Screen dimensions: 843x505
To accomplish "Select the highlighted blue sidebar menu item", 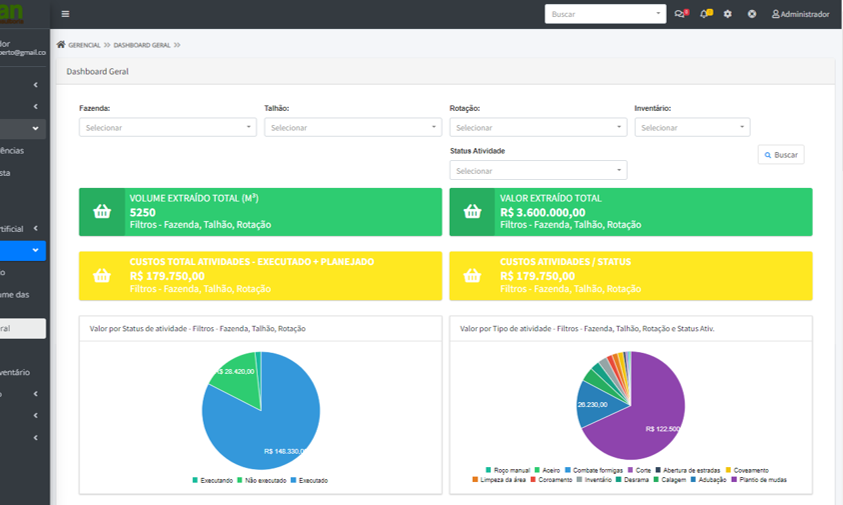I will coord(22,250).
